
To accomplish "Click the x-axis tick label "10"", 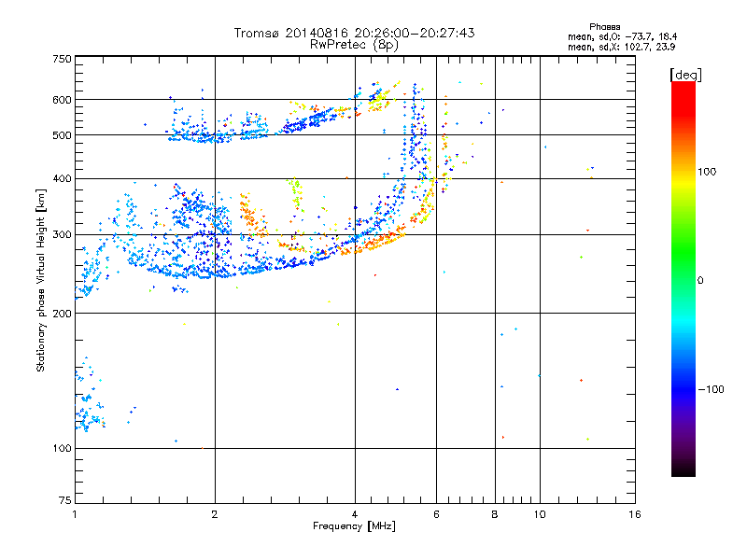I will tap(540, 514).
